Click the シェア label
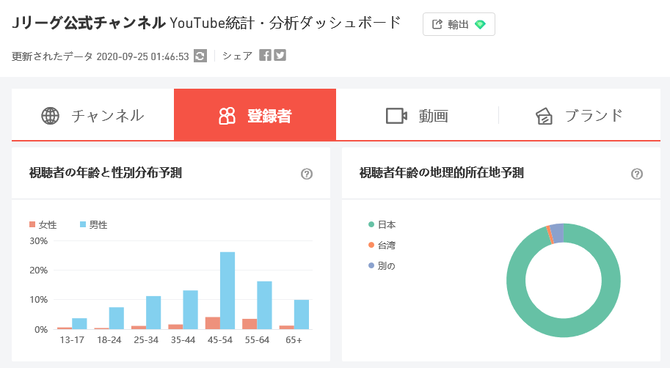Screen dimensions: 670x368 point(237,56)
